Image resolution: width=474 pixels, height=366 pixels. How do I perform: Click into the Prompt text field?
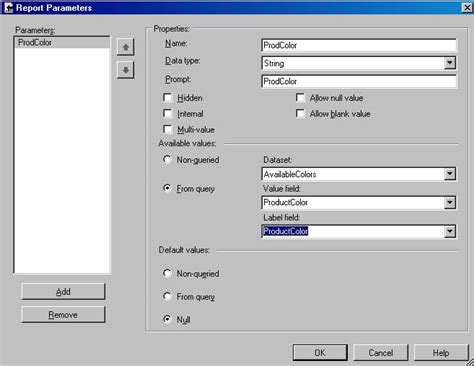(359, 81)
